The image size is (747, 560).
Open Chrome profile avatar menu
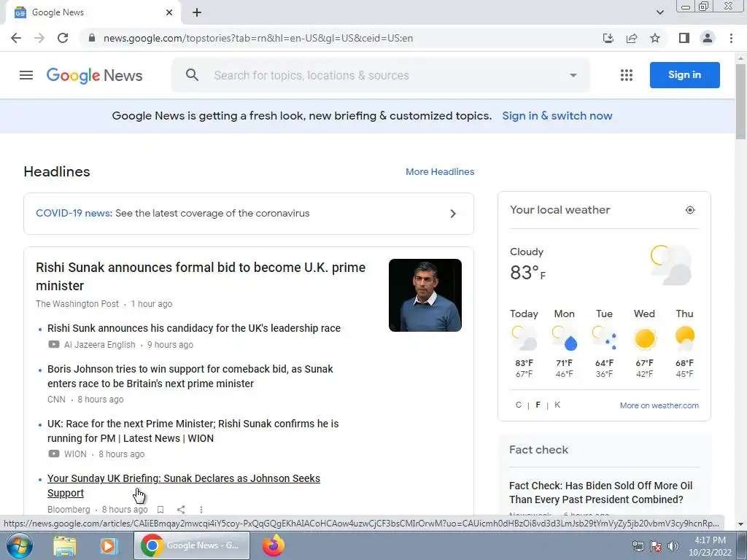[708, 38]
